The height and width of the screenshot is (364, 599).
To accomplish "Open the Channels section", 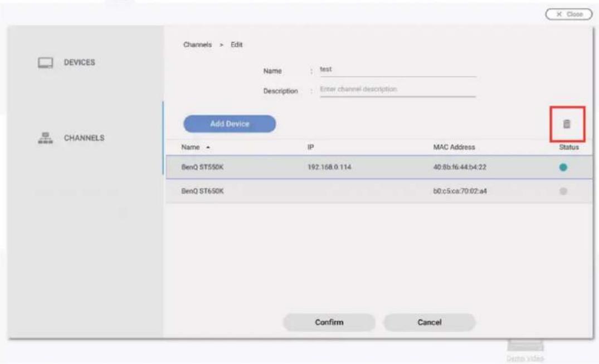I will [71, 137].
